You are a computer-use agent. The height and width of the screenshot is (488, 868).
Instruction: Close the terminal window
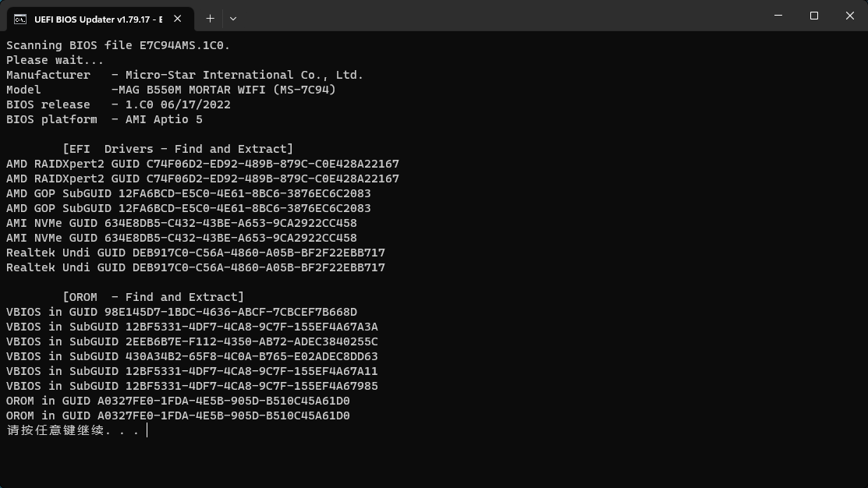click(849, 16)
